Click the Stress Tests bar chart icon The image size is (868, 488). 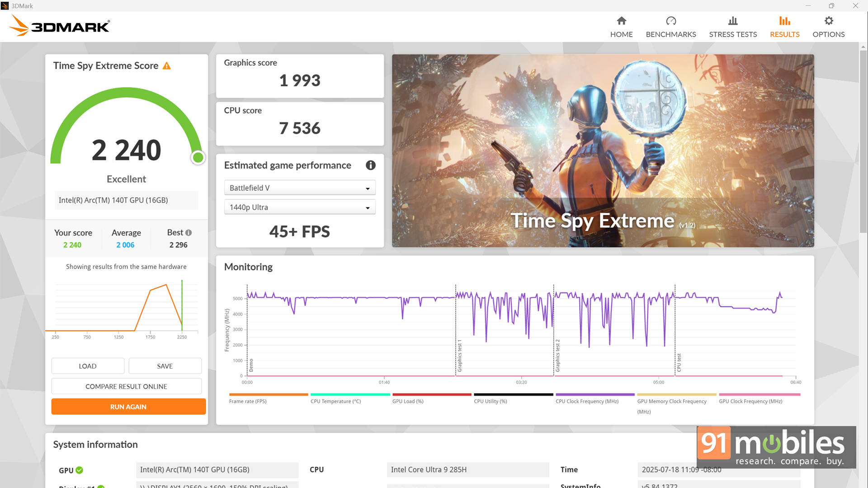click(x=733, y=21)
